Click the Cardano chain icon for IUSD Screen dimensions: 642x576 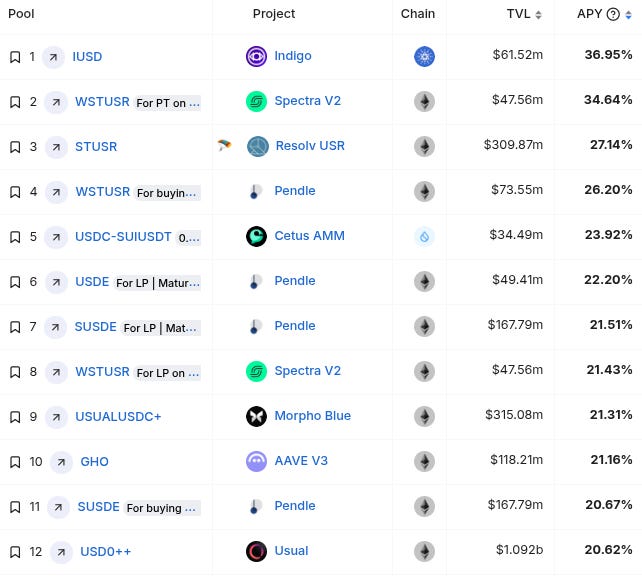click(x=425, y=56)
